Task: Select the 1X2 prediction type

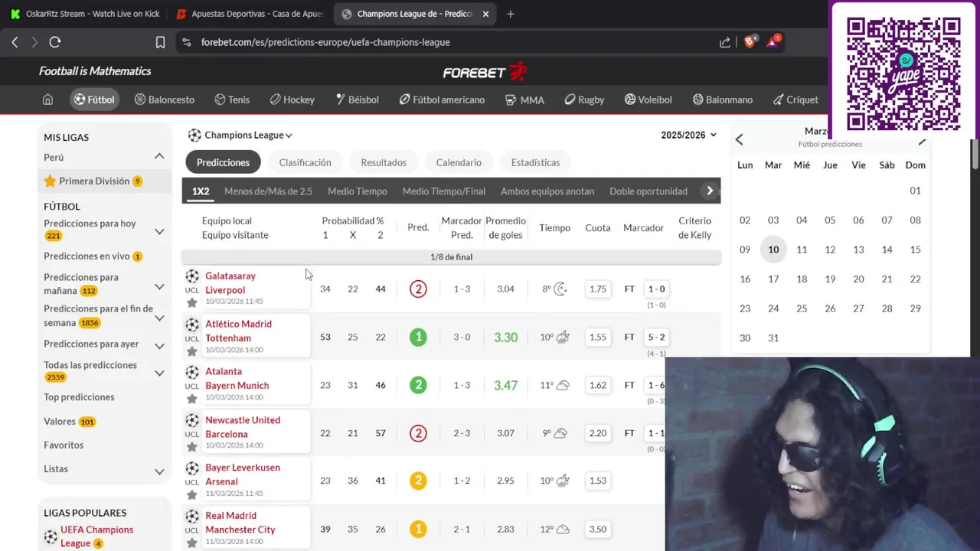Action: pyautogui.click(x=201, y=191)
